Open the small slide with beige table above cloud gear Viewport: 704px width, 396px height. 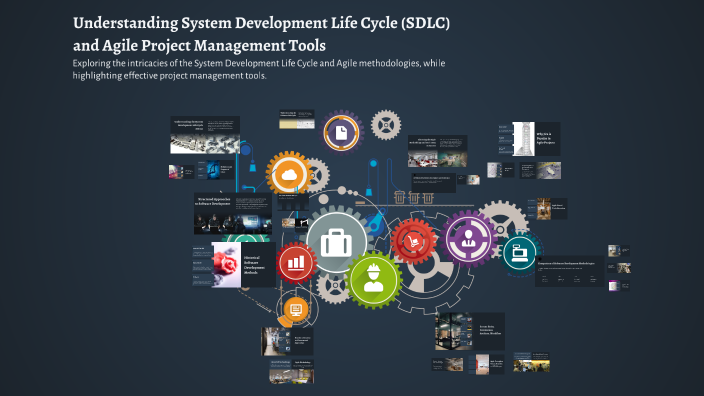pyautogui.click(x=297, y=119)
